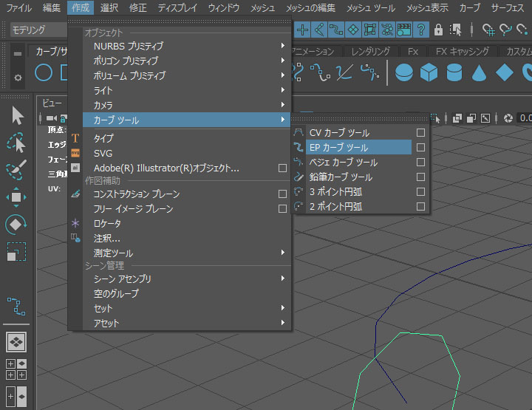
Task: Click the NURBS cone shelf icon
Action: coord(480,72)
